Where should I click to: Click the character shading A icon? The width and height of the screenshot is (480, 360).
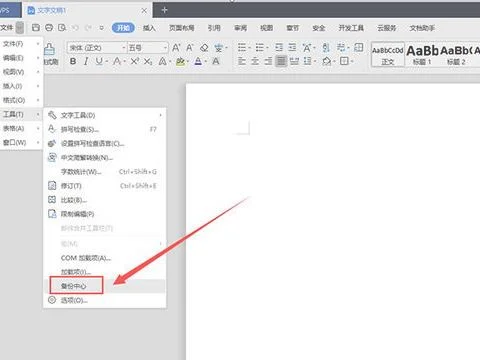coord(216,61)
